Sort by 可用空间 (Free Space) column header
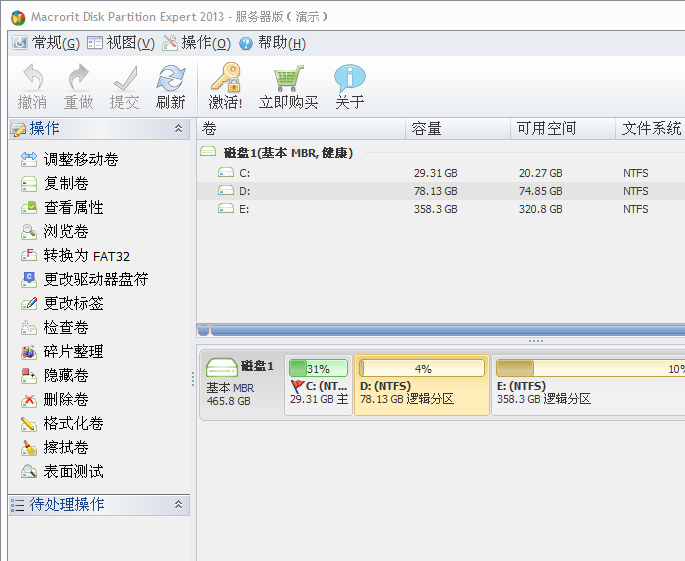 click(x=563, y=128)
